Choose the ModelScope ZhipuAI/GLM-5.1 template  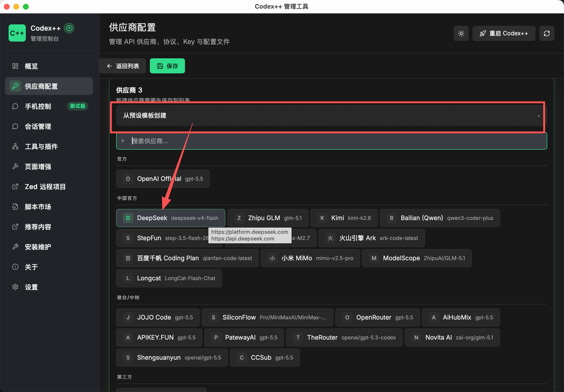coord(417,258)
